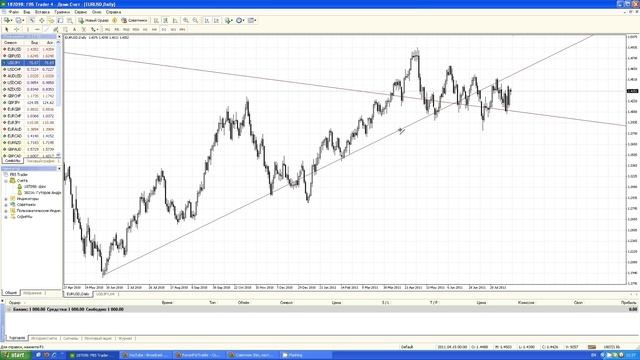The image size is (640, 360).
Task: Switch to M1 timeframe
Action: point(107,29)
